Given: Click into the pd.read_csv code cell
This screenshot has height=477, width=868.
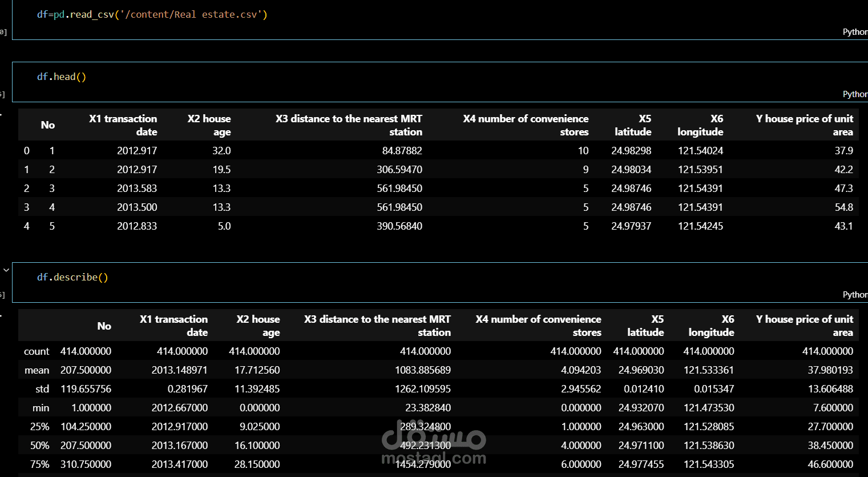Looking at the screenshot, I should tap(440, 19).
